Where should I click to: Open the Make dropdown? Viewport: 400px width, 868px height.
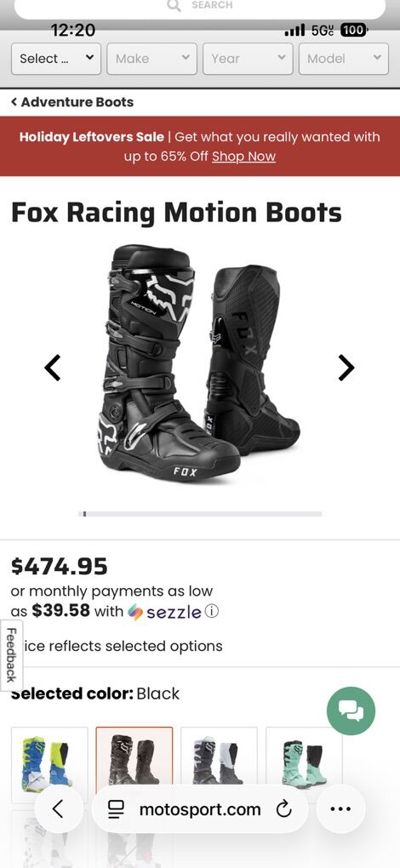click(152, 58)
